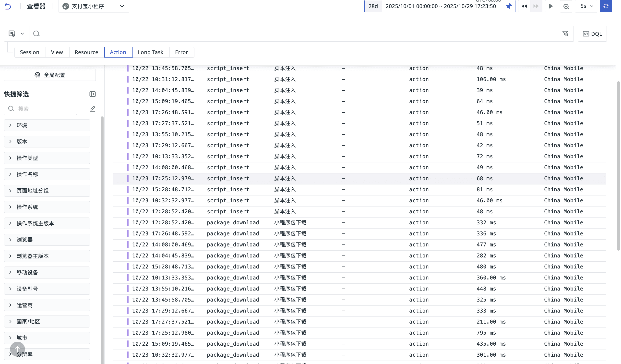
Task: Rewind time range with double-left arrows
Action: [x=524, y=6]
